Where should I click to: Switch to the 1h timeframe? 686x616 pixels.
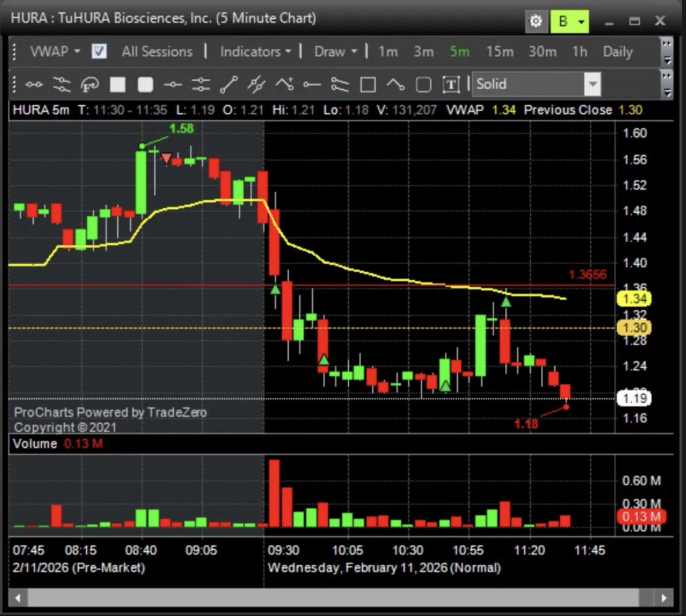[580, 51]
